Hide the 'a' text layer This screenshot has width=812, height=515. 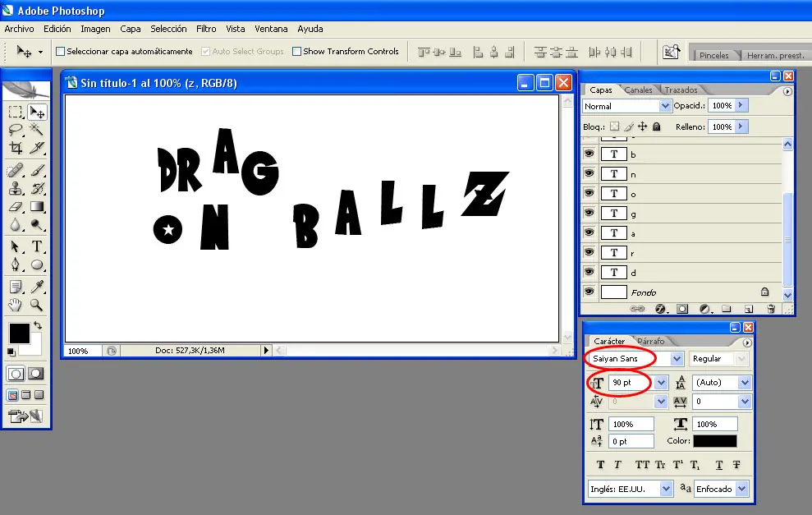[589, 232]
